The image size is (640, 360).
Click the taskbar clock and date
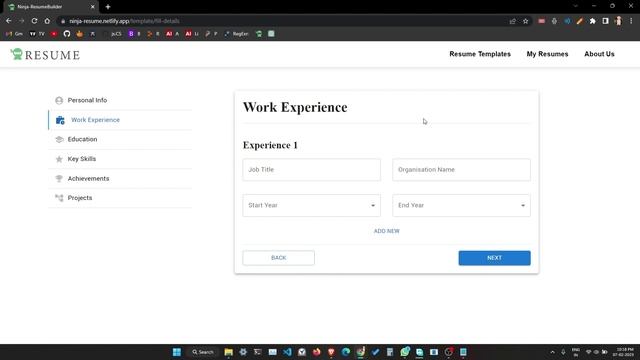624,352
